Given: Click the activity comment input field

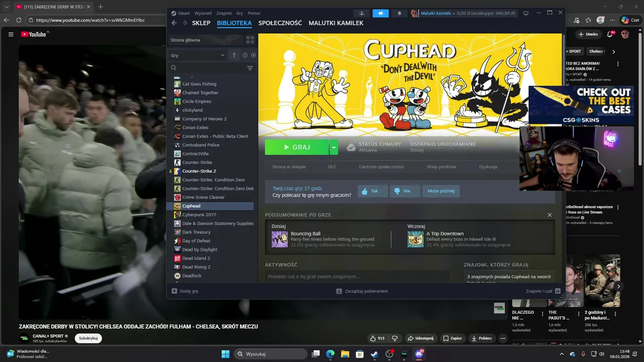Looking at the screenshot, I should tap(357, 277).
